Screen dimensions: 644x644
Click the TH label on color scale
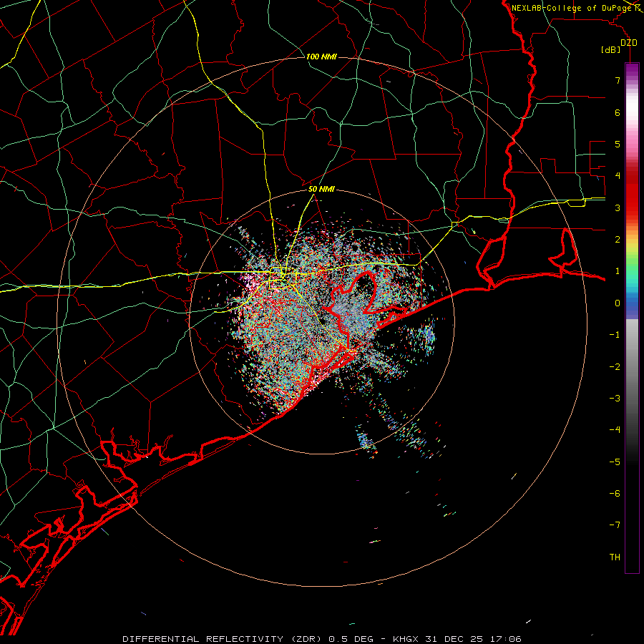tap(615, 557)
